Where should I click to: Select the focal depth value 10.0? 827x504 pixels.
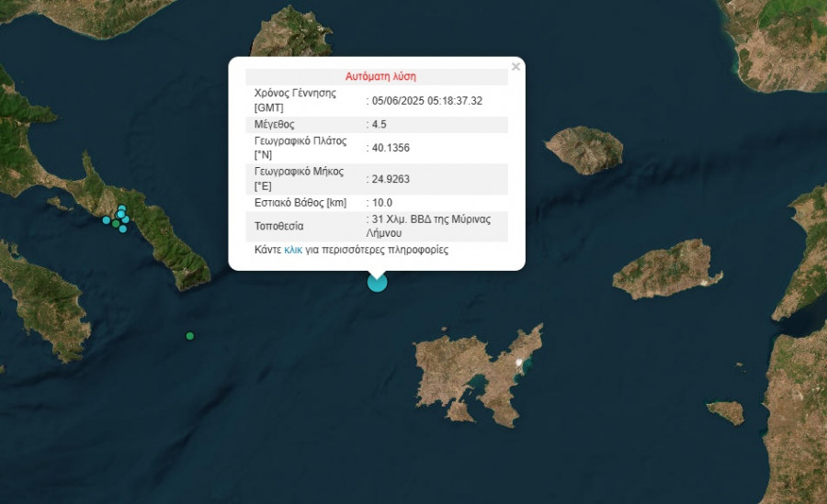381,203
